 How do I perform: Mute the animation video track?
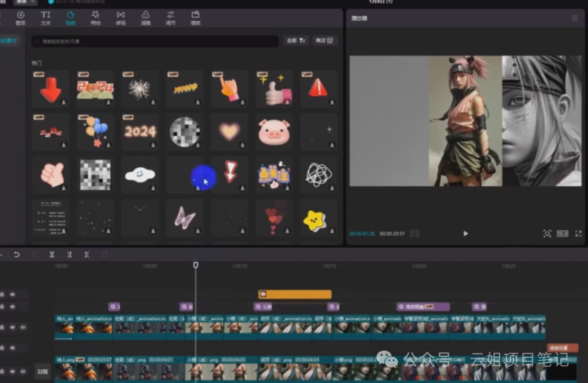pyautogui.click(x=23, y=327)
